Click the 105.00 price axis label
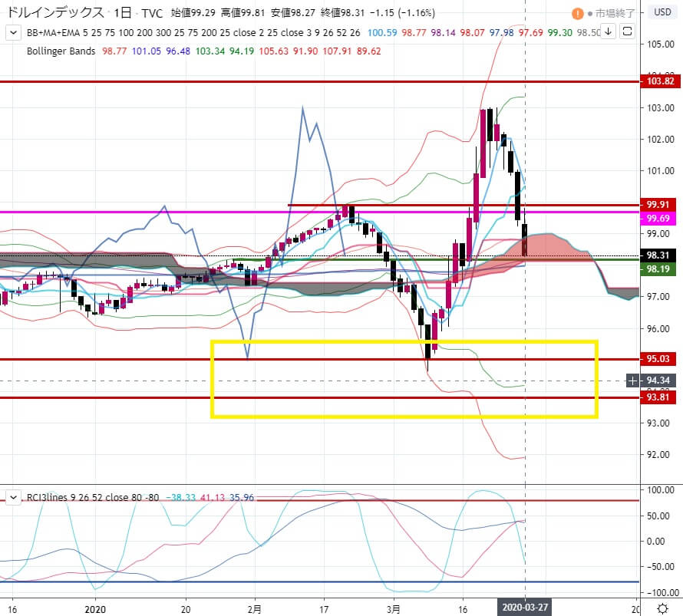683x616 pixels. coord(660,44)
